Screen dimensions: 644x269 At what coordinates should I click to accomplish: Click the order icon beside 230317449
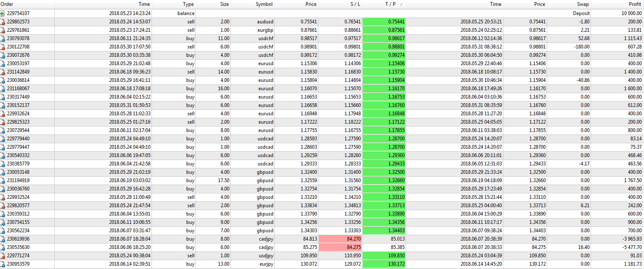click(x=3, y=97)
